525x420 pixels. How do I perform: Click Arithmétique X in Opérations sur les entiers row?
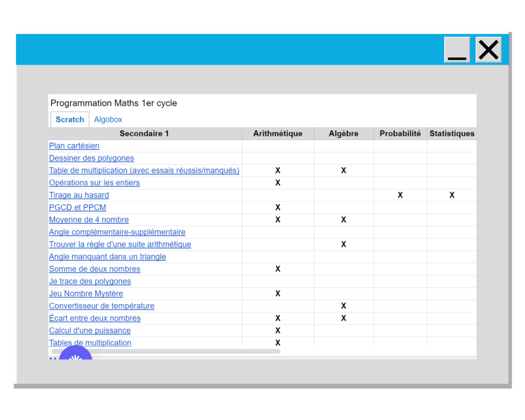click(277, 183)
